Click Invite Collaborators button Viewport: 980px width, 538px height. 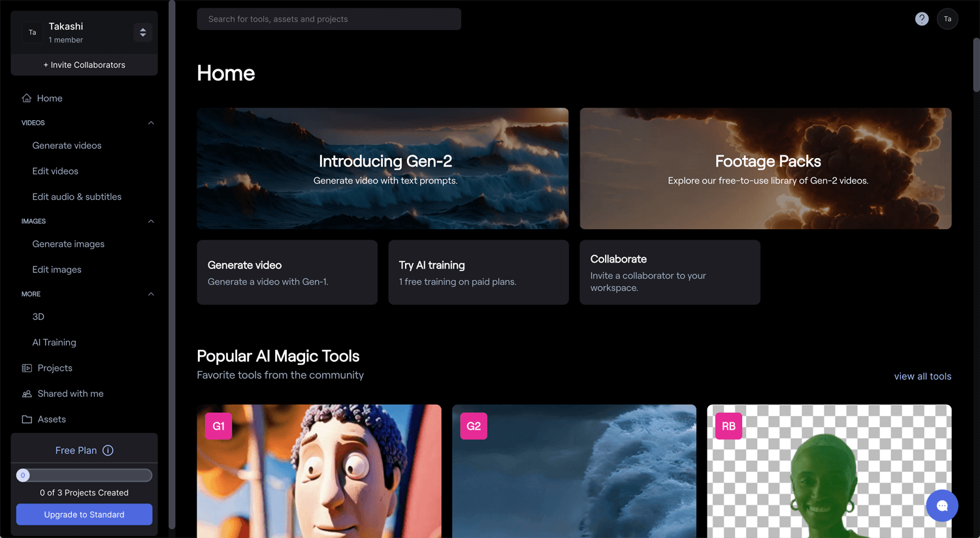coord(84,65)
